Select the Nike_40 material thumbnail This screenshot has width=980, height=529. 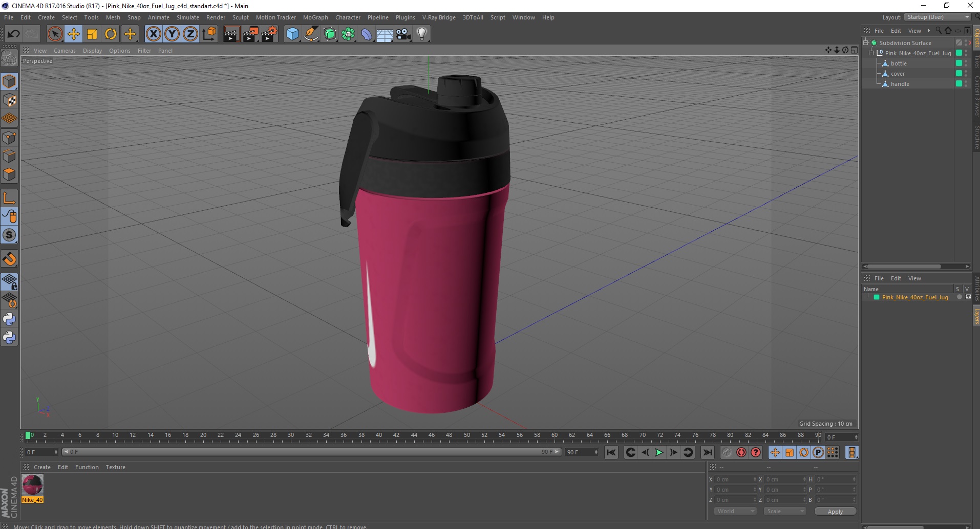pyautogui.click(x=33, y=485)
